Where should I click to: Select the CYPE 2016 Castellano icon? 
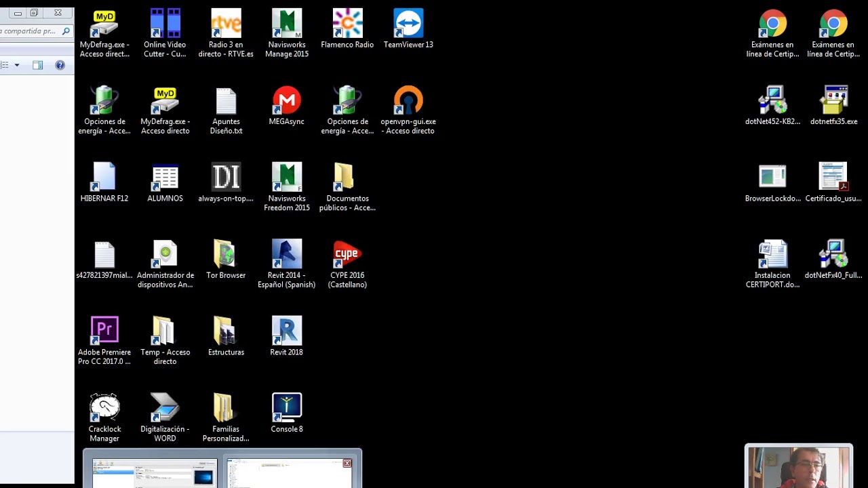[x=347, y=264]
